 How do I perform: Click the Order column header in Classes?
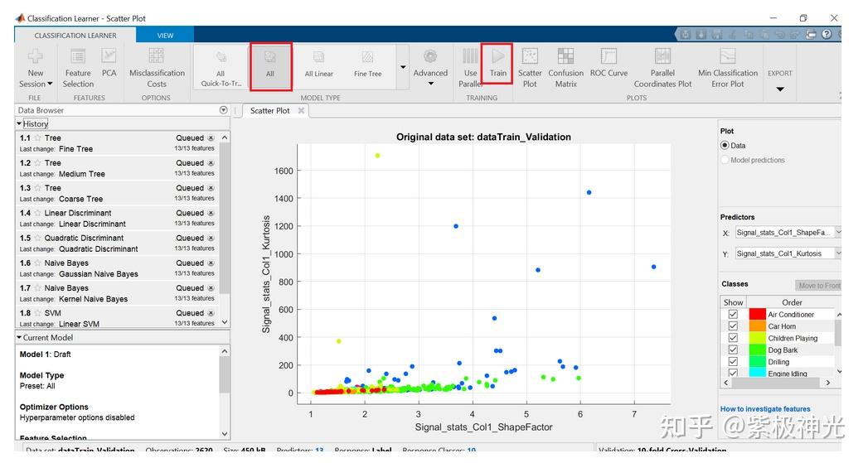point(792,302)
